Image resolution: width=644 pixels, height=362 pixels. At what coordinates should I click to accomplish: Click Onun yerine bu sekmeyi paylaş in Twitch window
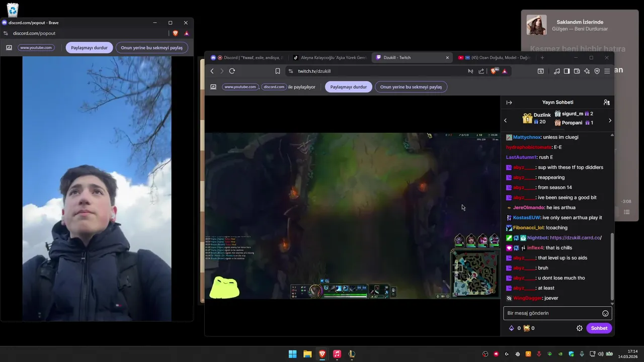[411, 87]
